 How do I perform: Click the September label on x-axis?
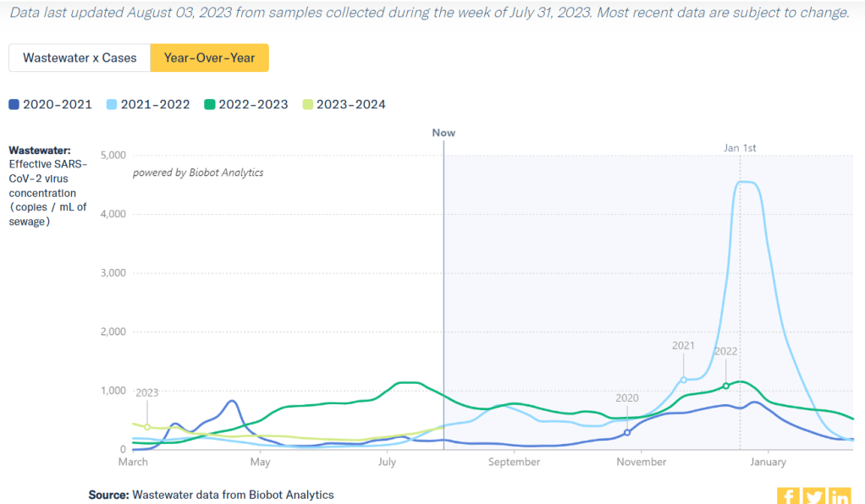(x=514, y=463)
